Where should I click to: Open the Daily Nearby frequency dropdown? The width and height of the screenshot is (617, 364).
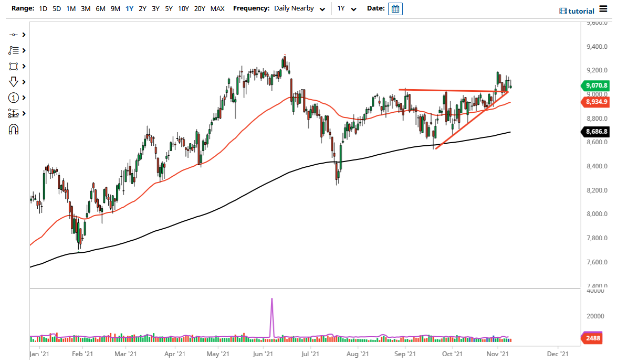299,8
